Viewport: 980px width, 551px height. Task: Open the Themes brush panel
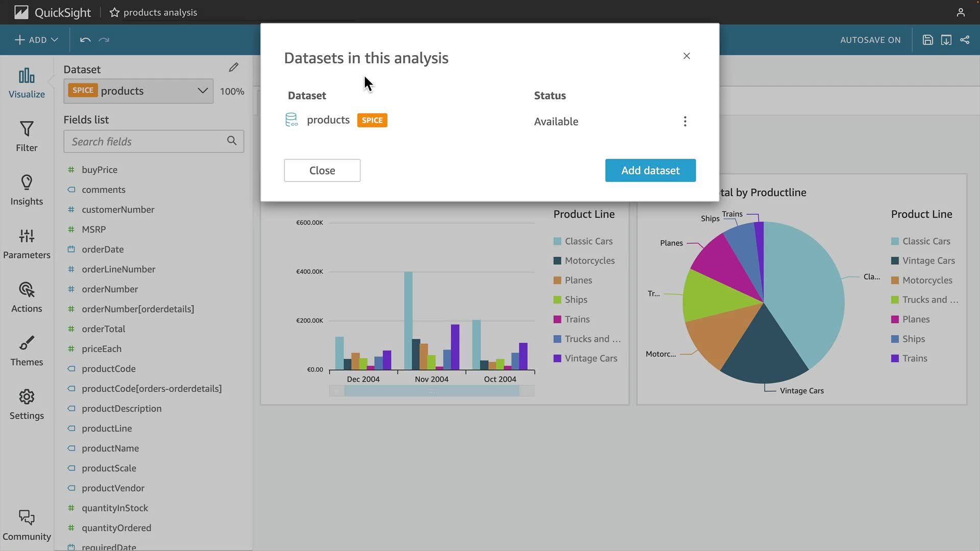click(x=27, y=350)
